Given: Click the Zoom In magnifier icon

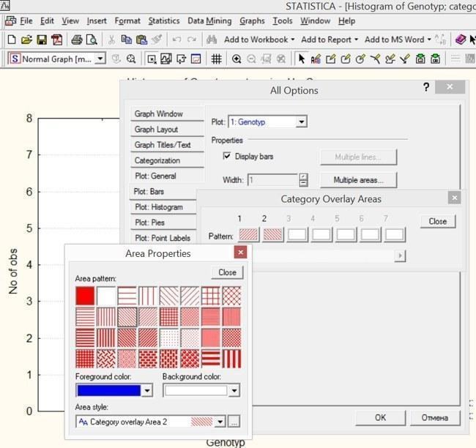Looking at the screenshot, I should pos(237,59).
